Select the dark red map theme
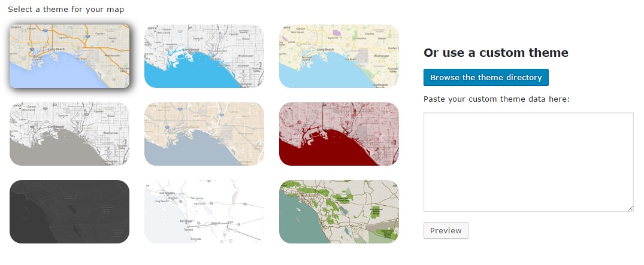The height and width of the screenshot is (265, 644). 339,134
